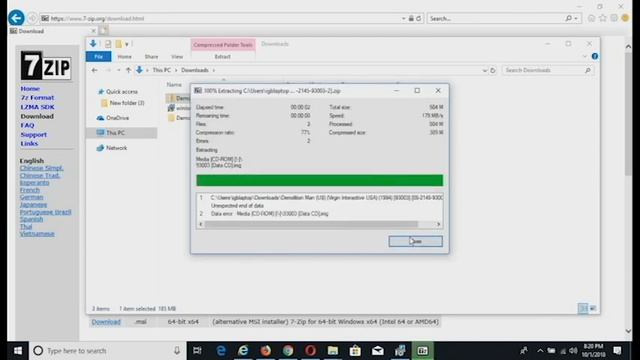Select the Compressed Folder Tools contextual tab

(223, 44)
